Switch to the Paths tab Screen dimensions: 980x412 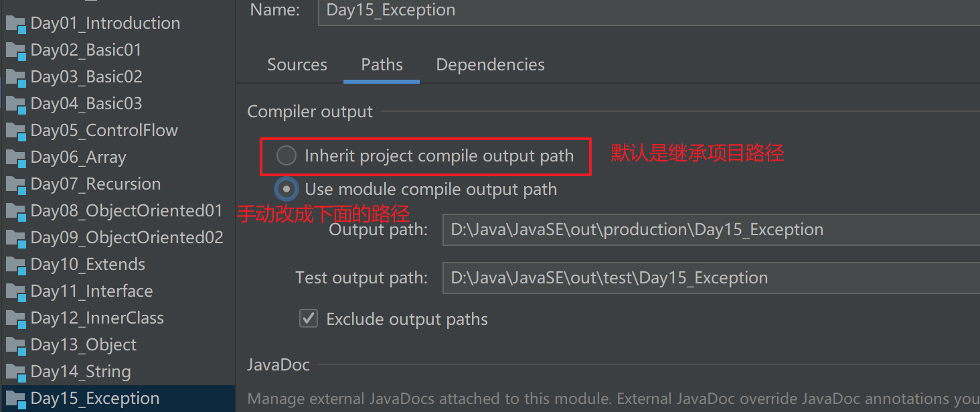[x=382, y=65]
